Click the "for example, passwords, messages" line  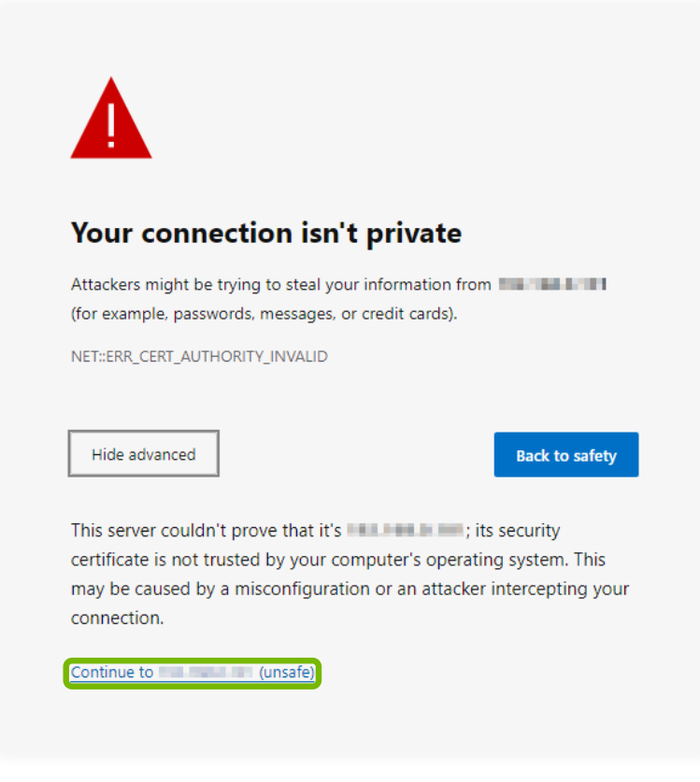coord(264,314)
